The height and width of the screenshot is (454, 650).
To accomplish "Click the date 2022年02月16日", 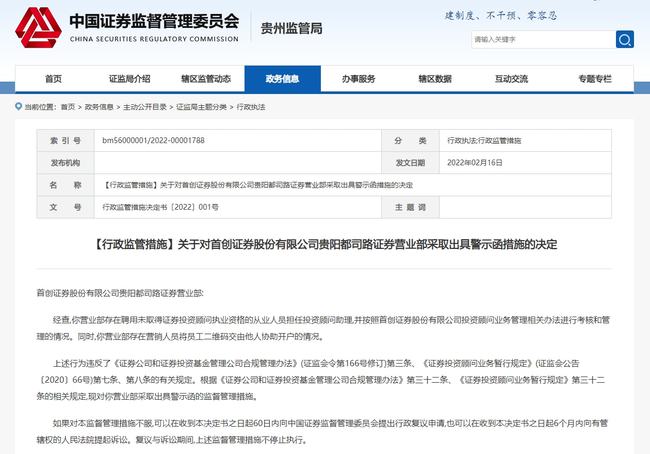I will (x=475, y=163).
